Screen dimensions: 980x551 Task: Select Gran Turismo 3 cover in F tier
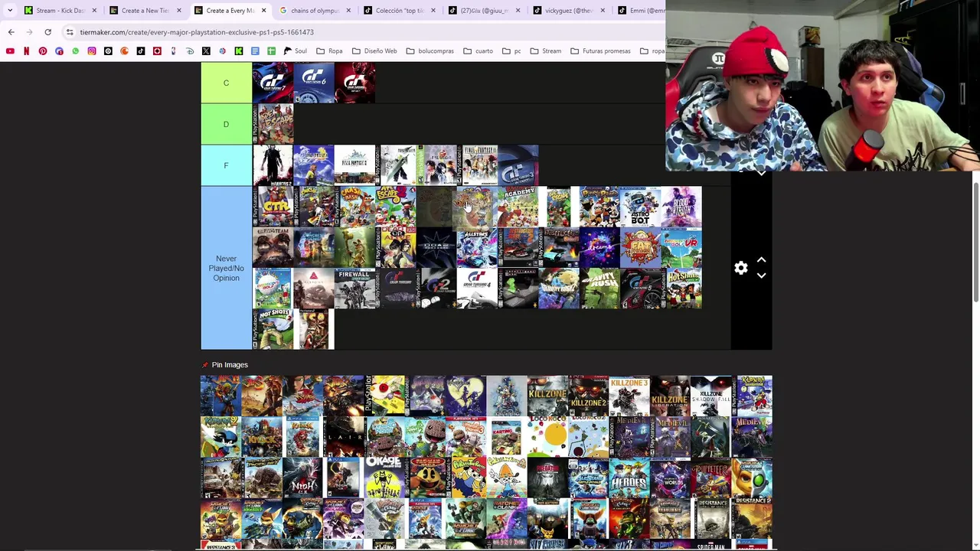518,165
